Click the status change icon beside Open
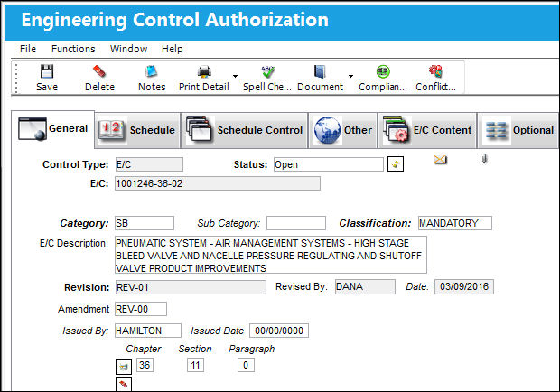This screenshot has height=392, width=560. pyautogui.click(x=396, y=164)
